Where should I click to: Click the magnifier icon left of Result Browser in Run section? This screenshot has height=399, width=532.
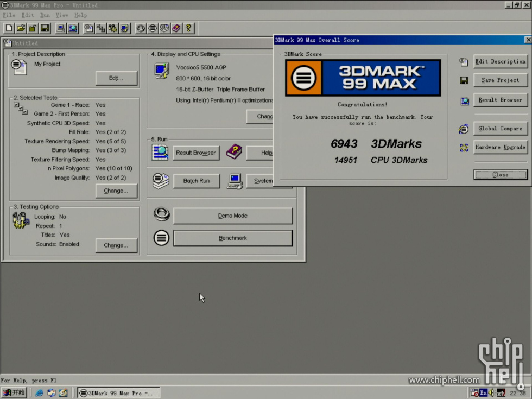(x=160, y=153)
